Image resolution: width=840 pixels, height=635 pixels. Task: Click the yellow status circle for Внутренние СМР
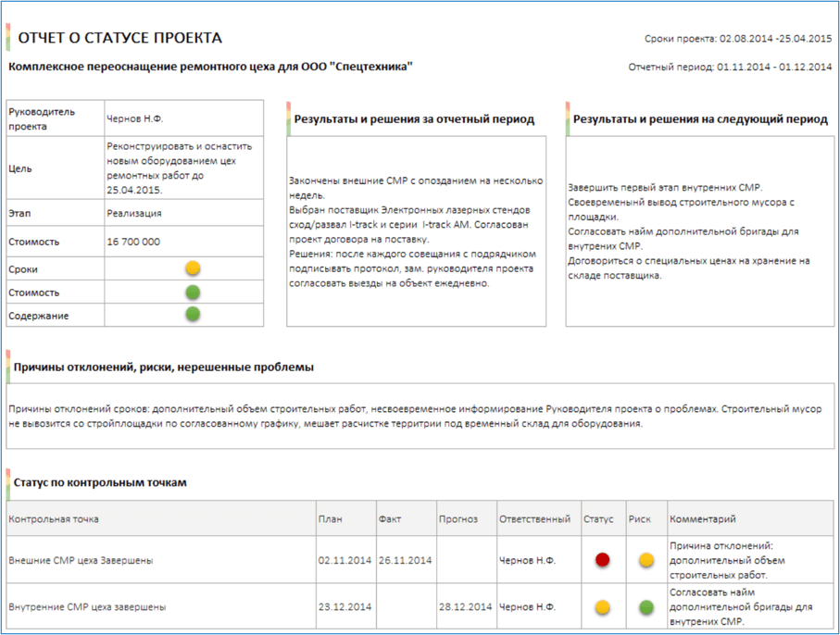click(x=603, y=607)
